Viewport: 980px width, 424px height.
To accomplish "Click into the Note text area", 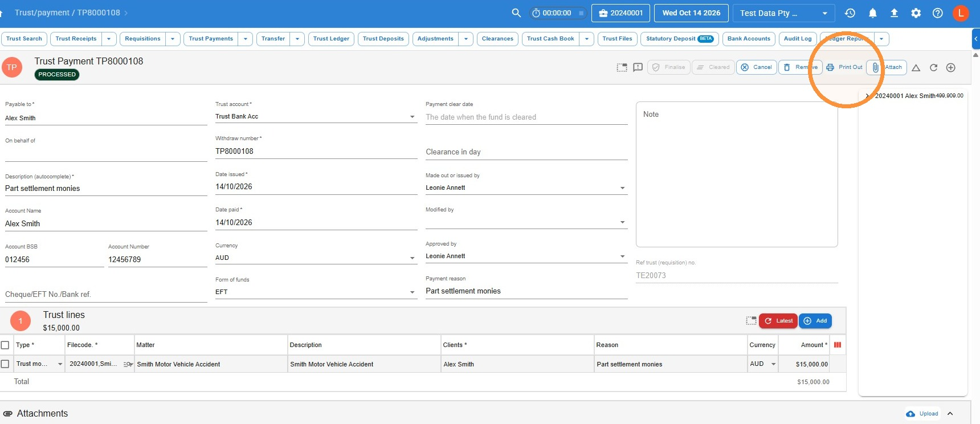I will [x=737, y=174].
